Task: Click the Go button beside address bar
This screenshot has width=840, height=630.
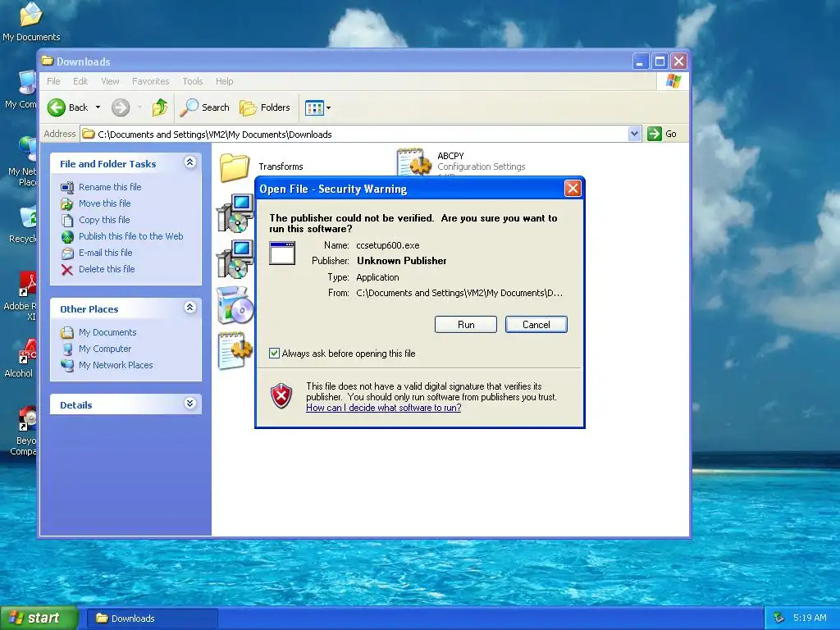Action: click(x=662, y=134)
